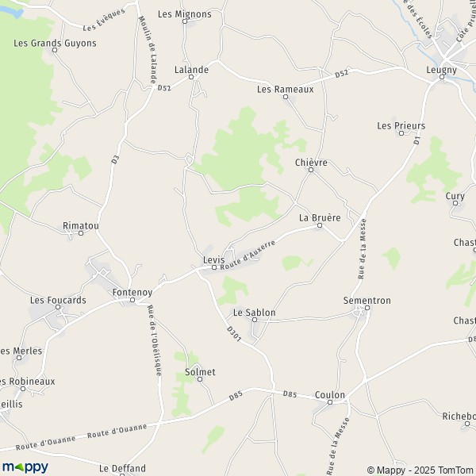The width and height of the screenshot is (476, 476).
Task: Select the Les Mignons marker
Action: click(185, 21)
